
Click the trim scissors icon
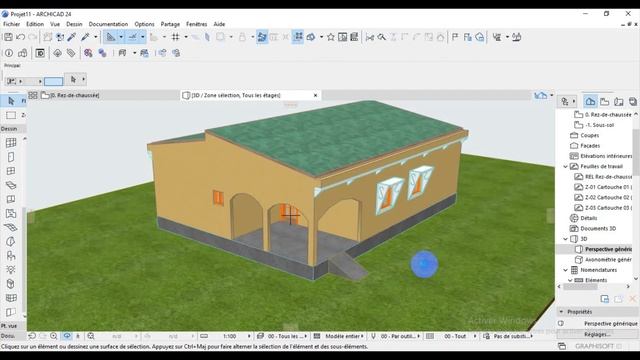(370, 37)
